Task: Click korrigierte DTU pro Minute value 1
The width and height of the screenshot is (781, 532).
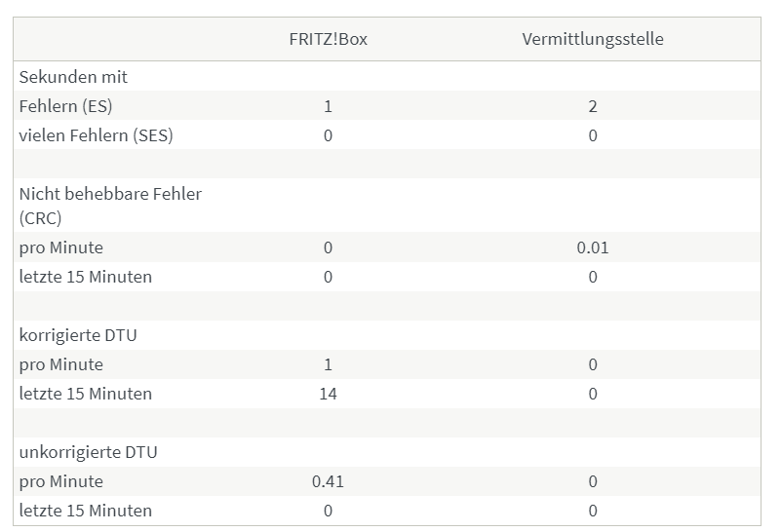Action: tap(328, 364)
